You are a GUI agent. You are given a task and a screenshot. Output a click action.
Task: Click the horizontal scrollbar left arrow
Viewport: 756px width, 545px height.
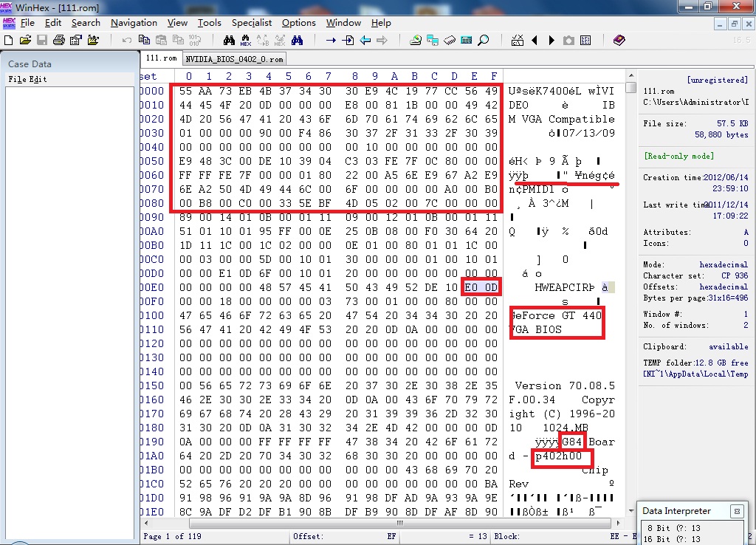[x=146, y=523]
